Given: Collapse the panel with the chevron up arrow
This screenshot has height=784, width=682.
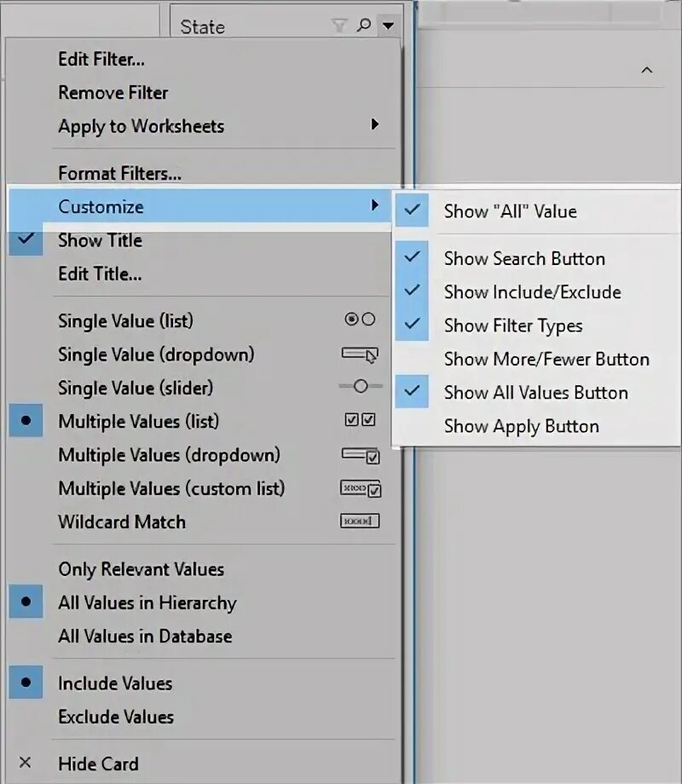Looking at the screenshot, I should pyautogui.click(x=646, y=70).
